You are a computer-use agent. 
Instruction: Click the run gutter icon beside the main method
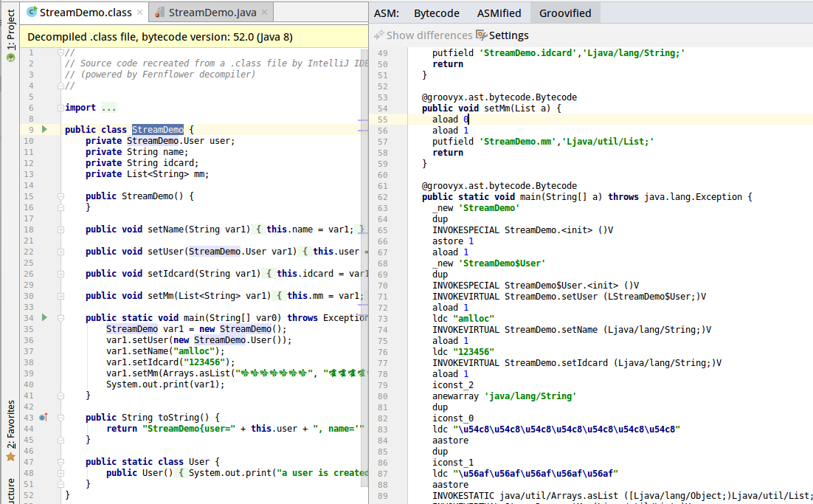44,317
